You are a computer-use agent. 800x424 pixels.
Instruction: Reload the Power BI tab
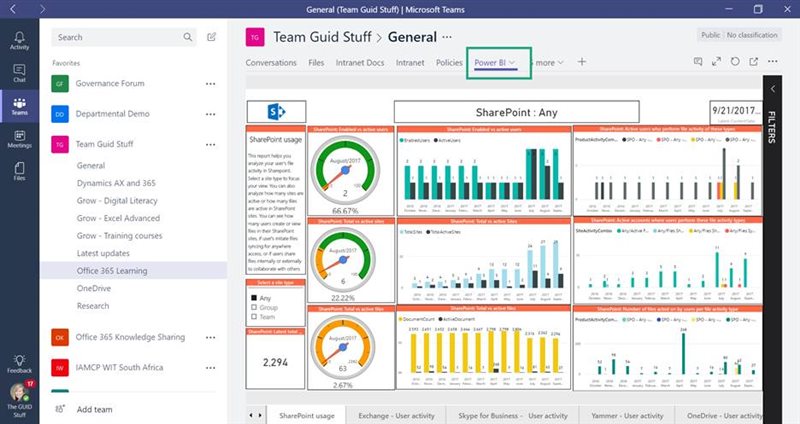click(735, 62)
